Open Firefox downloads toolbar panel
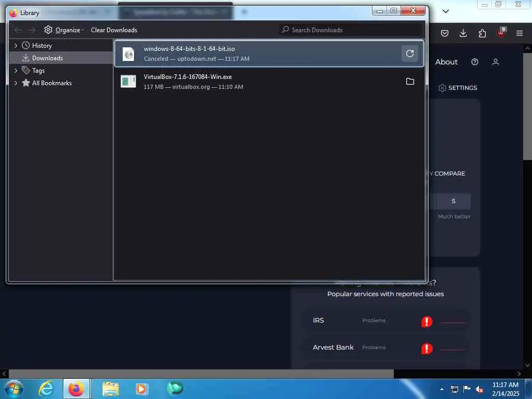 click(x=463, y=33)
